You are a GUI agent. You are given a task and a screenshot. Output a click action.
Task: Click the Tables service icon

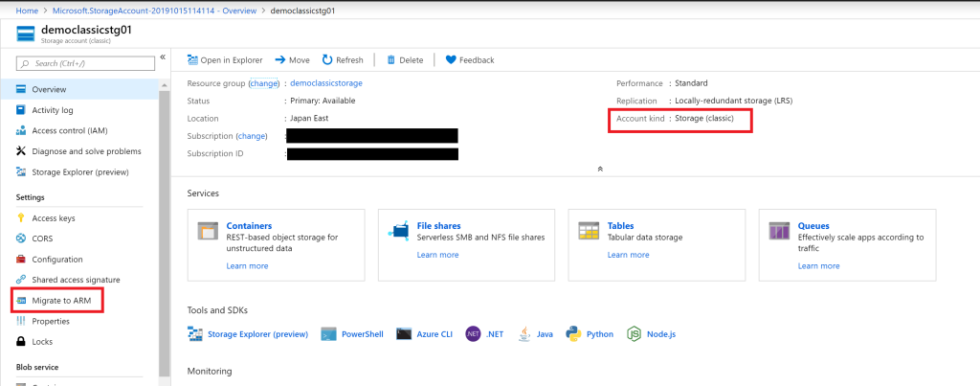(589, 231)
